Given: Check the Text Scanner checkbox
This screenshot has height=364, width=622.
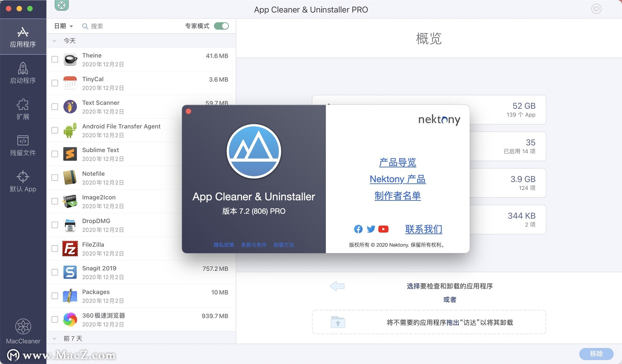Looking at the screenshot, I should (x=55, y=107).
